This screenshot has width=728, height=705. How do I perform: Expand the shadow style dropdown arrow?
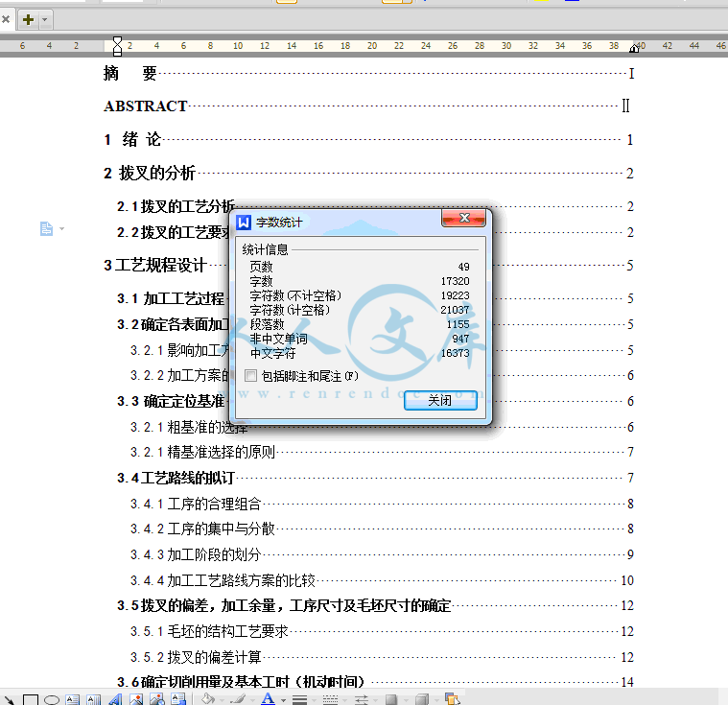(407, 700)
